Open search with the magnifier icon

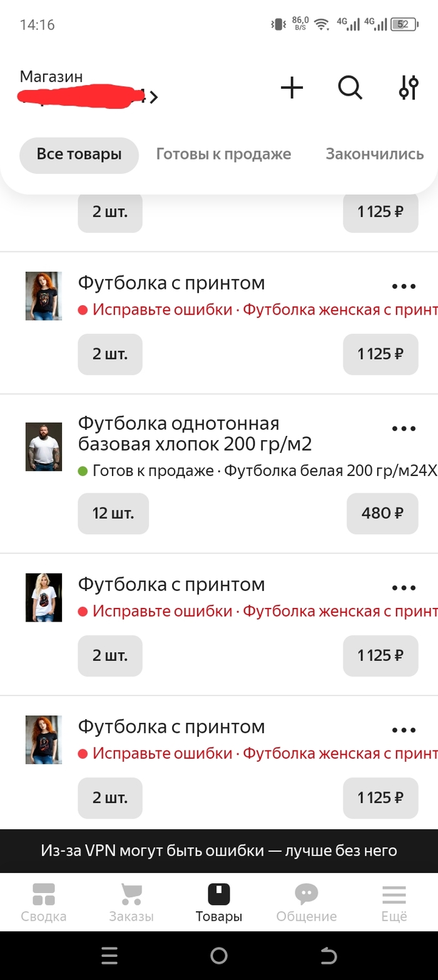click(x=350, y=88)
